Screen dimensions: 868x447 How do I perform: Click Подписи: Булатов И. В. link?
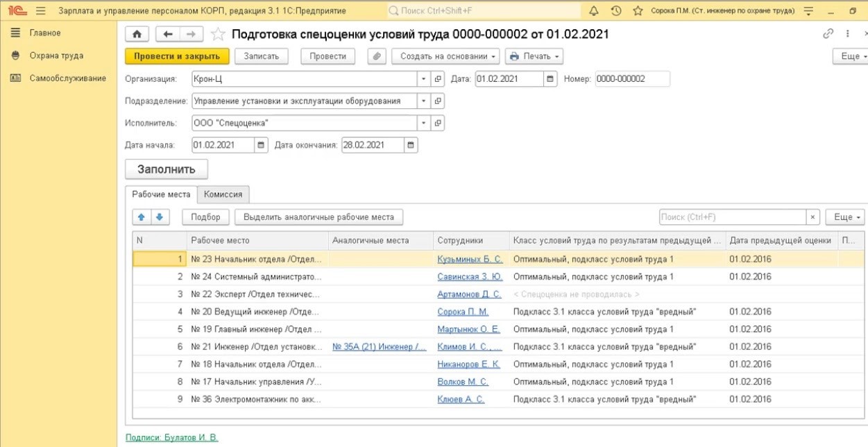click(171, 437)
